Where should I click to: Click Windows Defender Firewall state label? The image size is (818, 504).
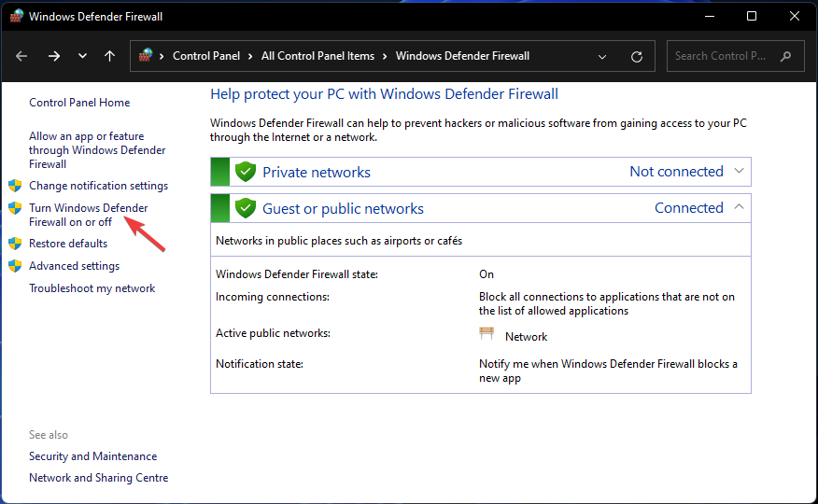pyautogui.click(x=297, y=274)
